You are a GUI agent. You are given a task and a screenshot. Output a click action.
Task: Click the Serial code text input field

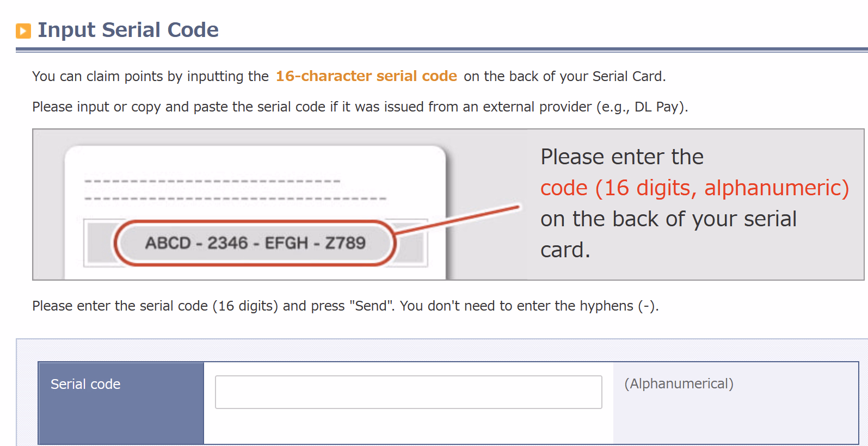408,392
